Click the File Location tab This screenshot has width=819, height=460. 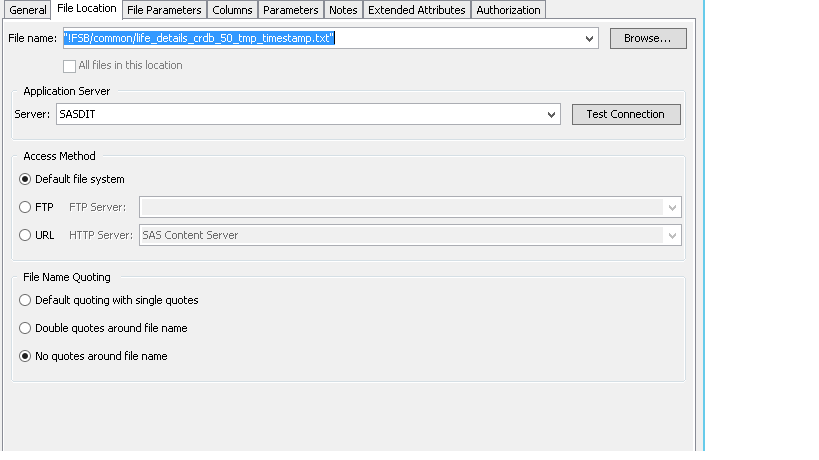pyautogui.click(x=86, y=9)
